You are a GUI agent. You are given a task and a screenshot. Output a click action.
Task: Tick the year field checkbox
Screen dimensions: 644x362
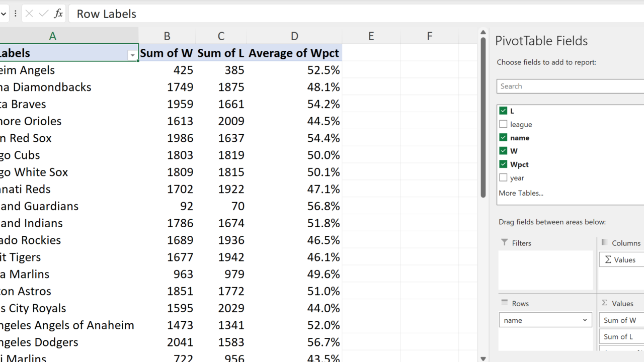[x=503, y=177]
